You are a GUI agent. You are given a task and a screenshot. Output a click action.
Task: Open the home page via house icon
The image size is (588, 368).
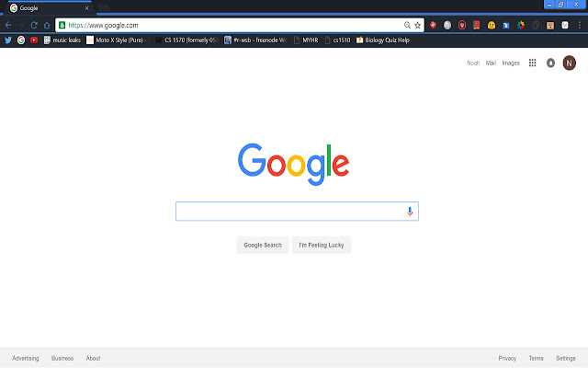pos(47,25)
